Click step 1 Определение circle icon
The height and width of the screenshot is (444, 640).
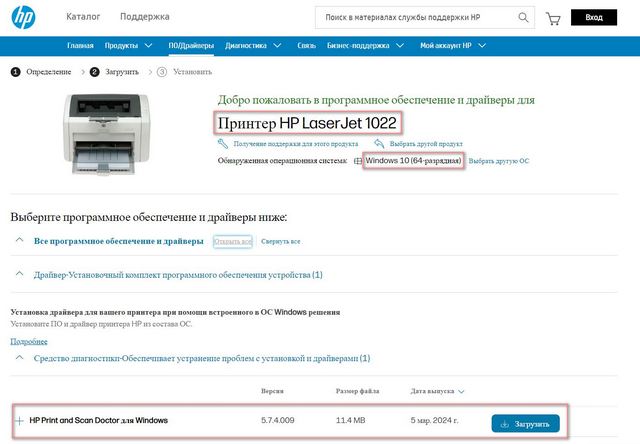tap(16, 72)
